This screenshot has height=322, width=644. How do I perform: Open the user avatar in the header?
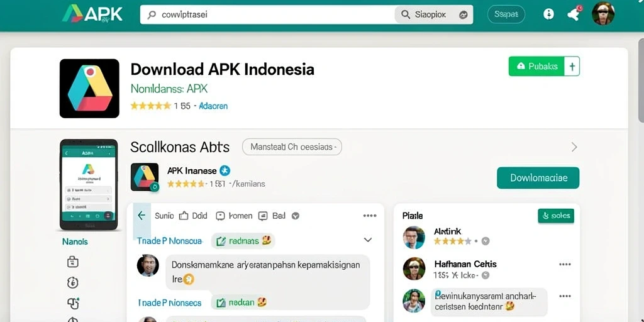point(603,14)
